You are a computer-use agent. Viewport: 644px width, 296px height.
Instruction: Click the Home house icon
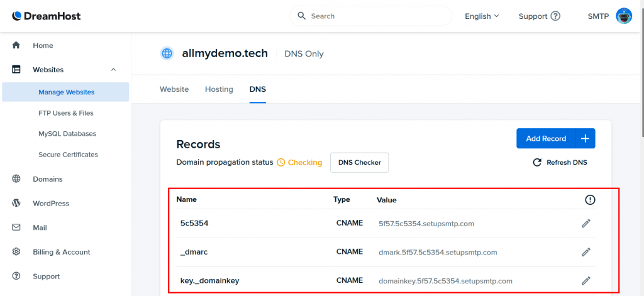coord(16,45)
